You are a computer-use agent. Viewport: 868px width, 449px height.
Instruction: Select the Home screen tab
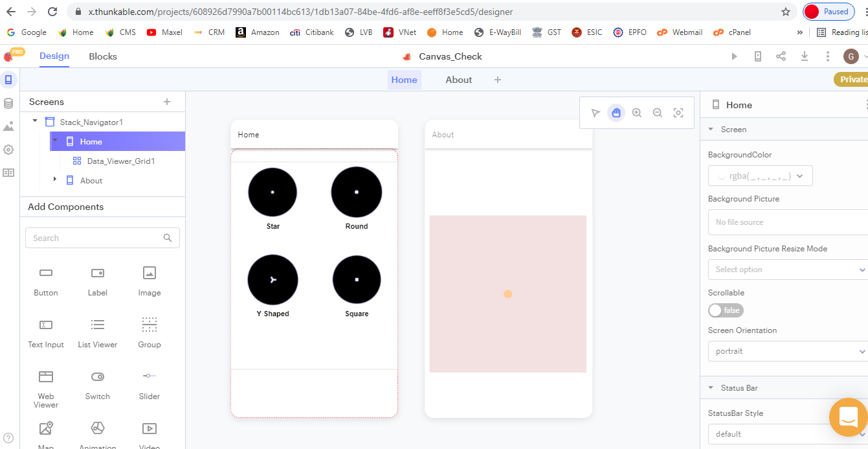[x=405, y=80]
